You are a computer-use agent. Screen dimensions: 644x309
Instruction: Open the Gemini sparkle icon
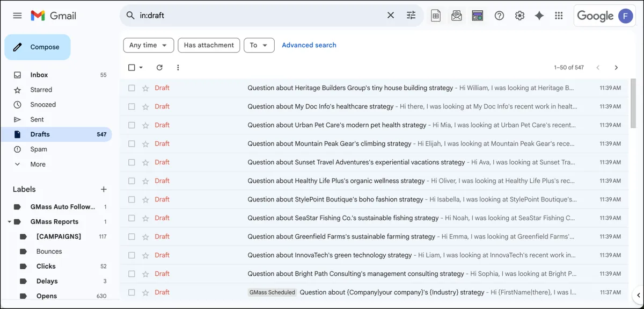(539, 16)
